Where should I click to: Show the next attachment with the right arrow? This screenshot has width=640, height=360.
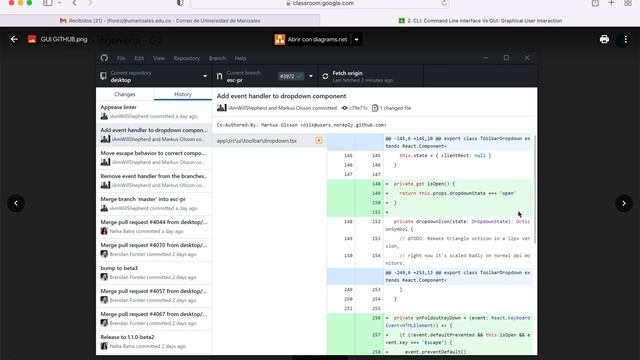click(624, 203)
